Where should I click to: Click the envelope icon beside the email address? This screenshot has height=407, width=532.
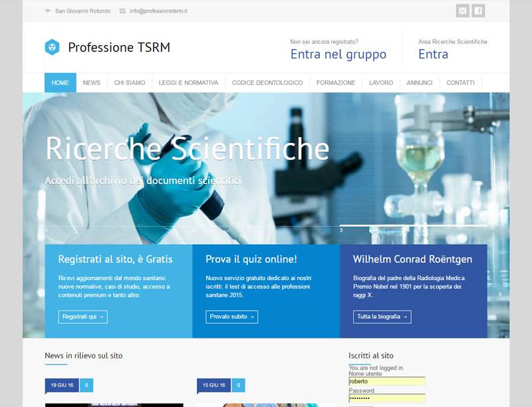[x=122, y=11]
